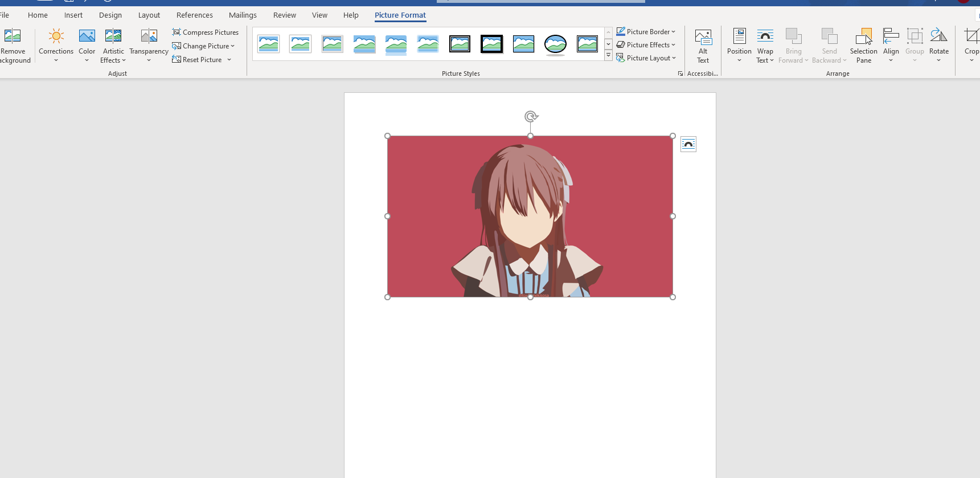Click Compress Pictures in the Adjust group
Viewport: 980px width, 478px height.
point(206,32)
